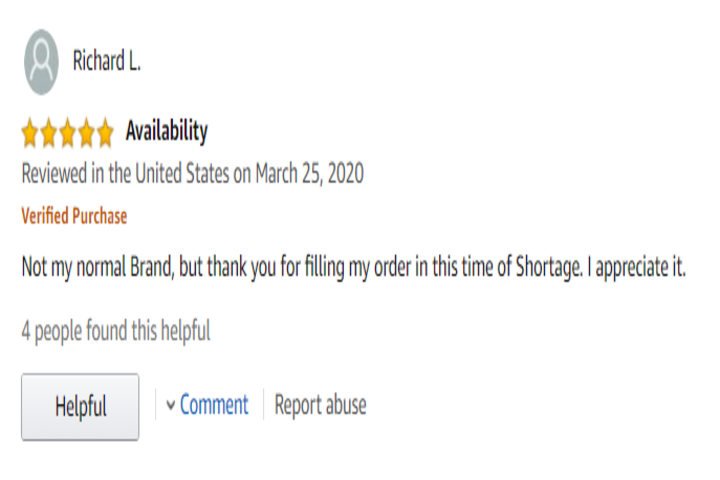This screenshot has height=480, width=720.
Task: Click the word 'Purchase' in orange label
Action: point(100,216)
